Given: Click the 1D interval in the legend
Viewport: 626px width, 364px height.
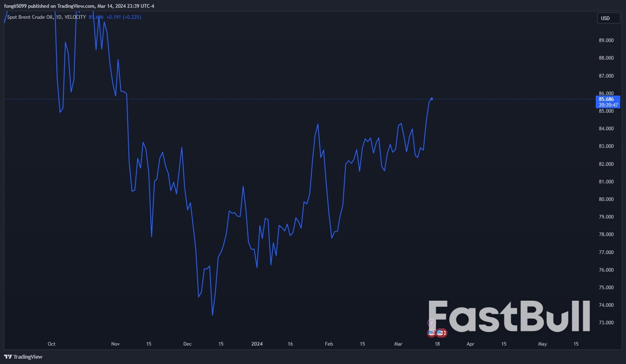Looking at the screenshot, I should (58, 17).
